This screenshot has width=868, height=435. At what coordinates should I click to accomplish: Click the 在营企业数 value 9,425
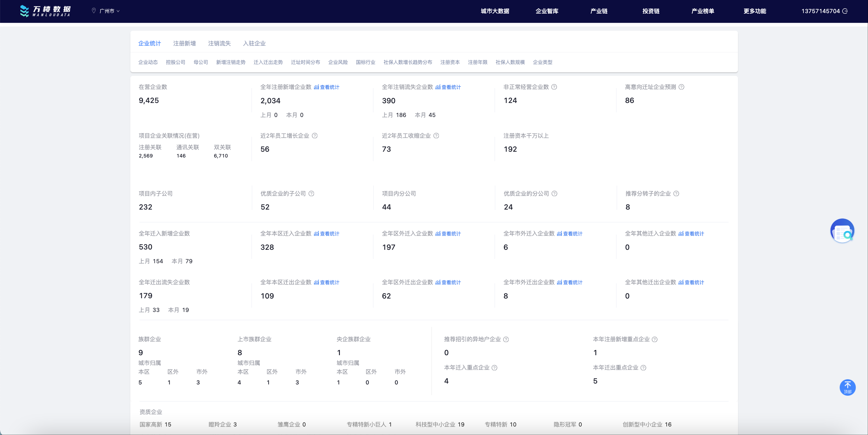pos(149,101)
